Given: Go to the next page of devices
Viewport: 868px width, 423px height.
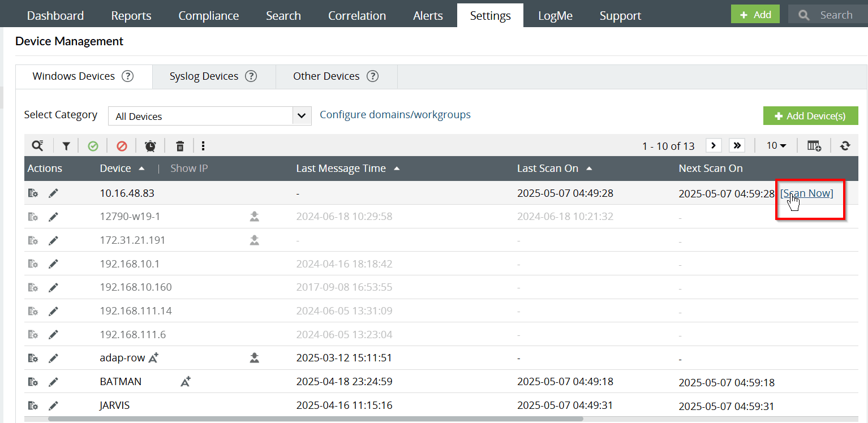Looking at the screenshot, I should point(714,146).
